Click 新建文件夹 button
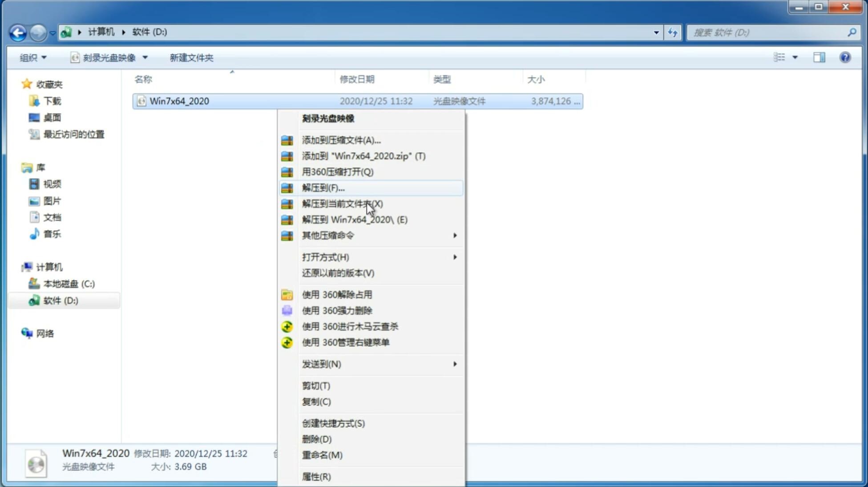868x487 pixels. tap(191, 57)
